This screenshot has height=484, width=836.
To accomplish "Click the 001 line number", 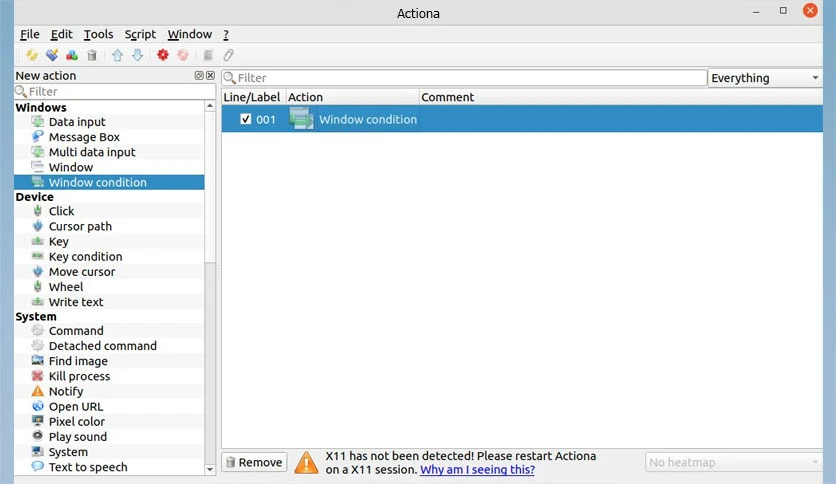I will coord(266,119).
